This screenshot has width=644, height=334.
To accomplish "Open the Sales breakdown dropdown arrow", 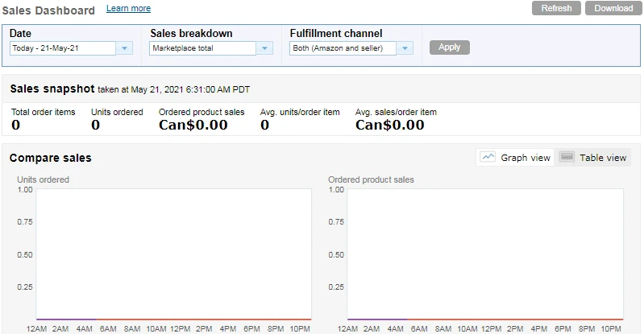I will [x=264, y=48].
